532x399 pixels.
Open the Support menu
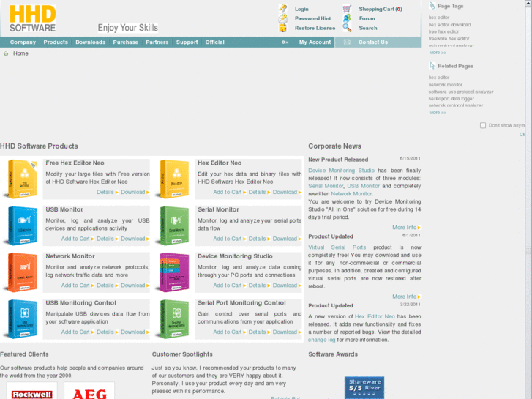(187, 42)
